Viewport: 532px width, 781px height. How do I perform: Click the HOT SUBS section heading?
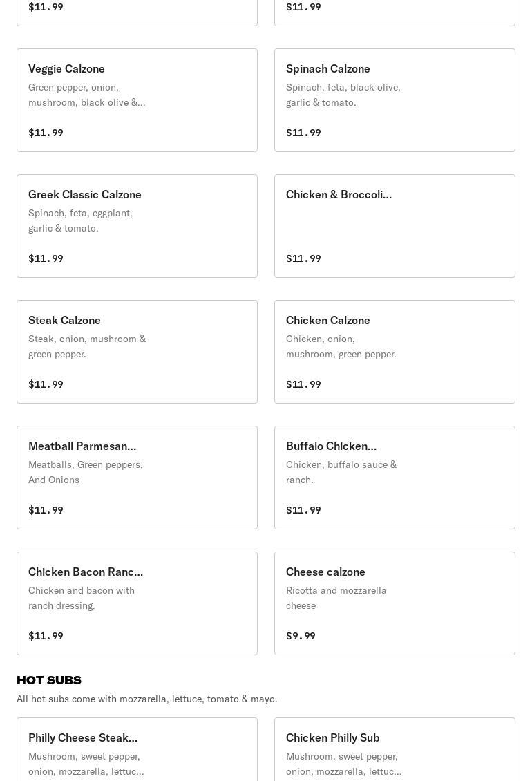49,680
